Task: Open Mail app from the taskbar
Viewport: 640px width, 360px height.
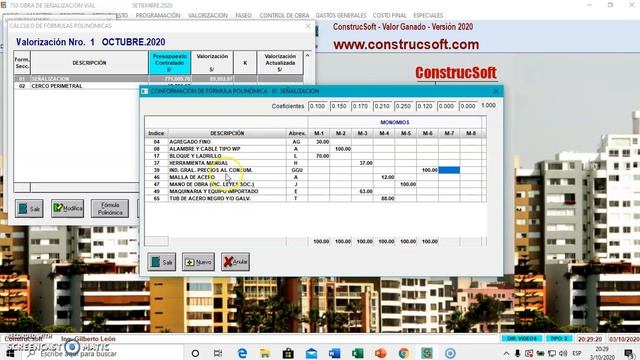Action: [311, 353]
